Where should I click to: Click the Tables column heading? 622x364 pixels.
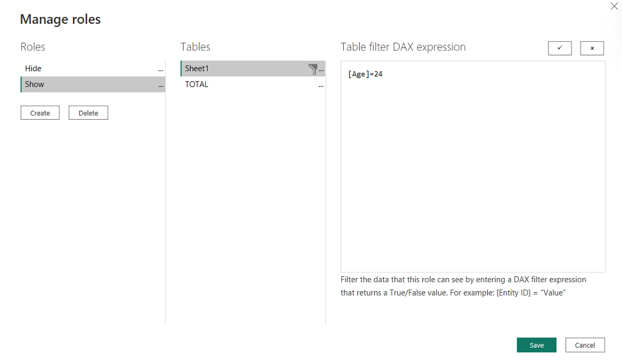196,47
